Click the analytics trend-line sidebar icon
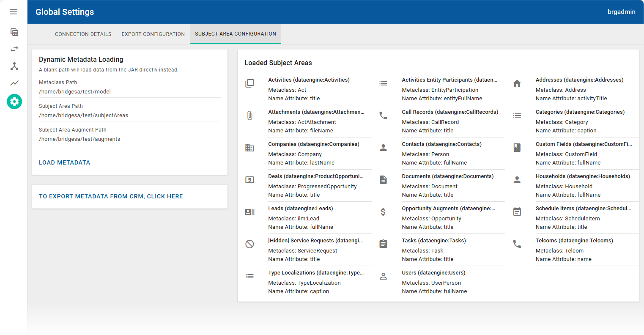The width and height of the screenshot is (644, 335). click(14, 83)
